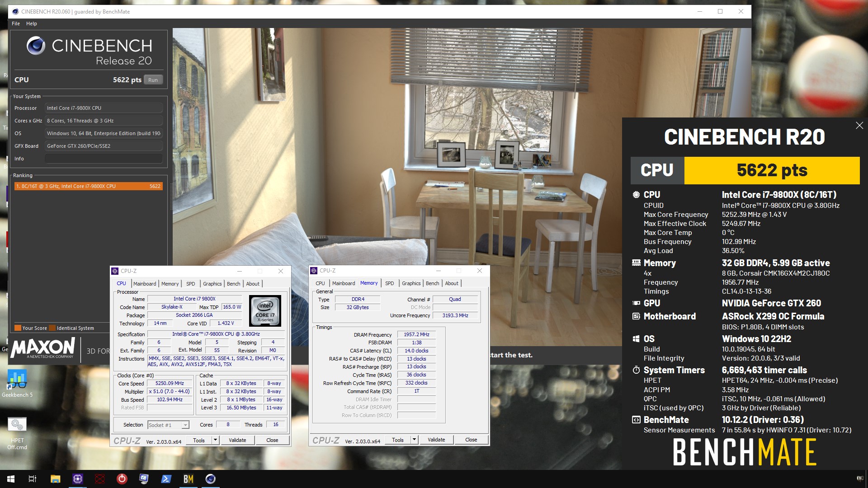868x488 pixels.
Task: Open Task View in taskbar
Action: pyautogui.click(x=33, y=479)
